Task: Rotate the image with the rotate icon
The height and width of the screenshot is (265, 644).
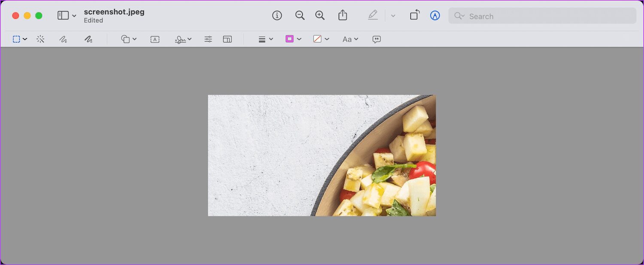Action: (414, 15)
